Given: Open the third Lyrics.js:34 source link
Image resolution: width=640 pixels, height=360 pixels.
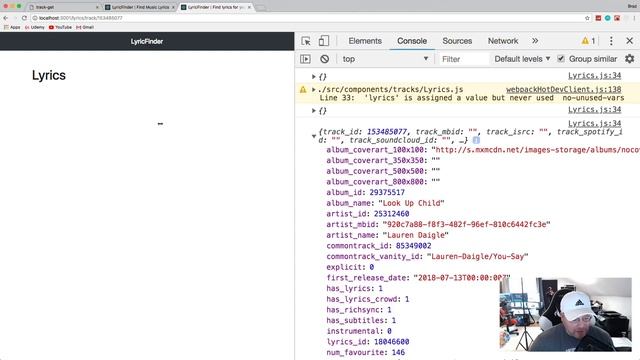Looking at the screenshot, I should 595,123.
